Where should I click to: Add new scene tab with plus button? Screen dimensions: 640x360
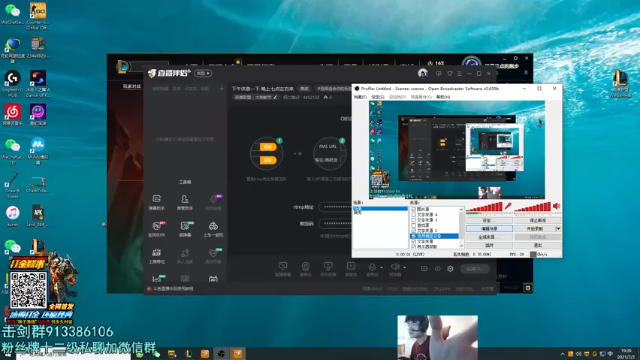[x=222, y=89]
